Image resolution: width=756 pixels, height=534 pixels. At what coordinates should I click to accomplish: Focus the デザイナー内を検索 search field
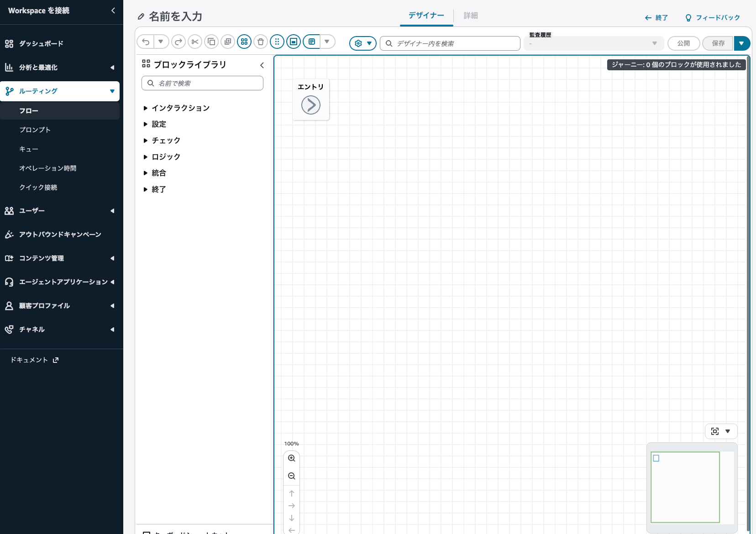click(450, 43)
